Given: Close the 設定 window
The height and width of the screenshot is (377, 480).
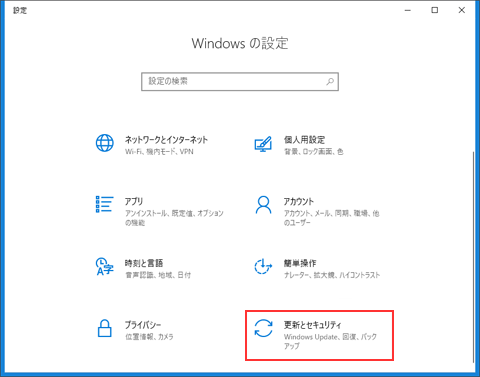Looking at the screenshot, I should click(x=462, y=10).
